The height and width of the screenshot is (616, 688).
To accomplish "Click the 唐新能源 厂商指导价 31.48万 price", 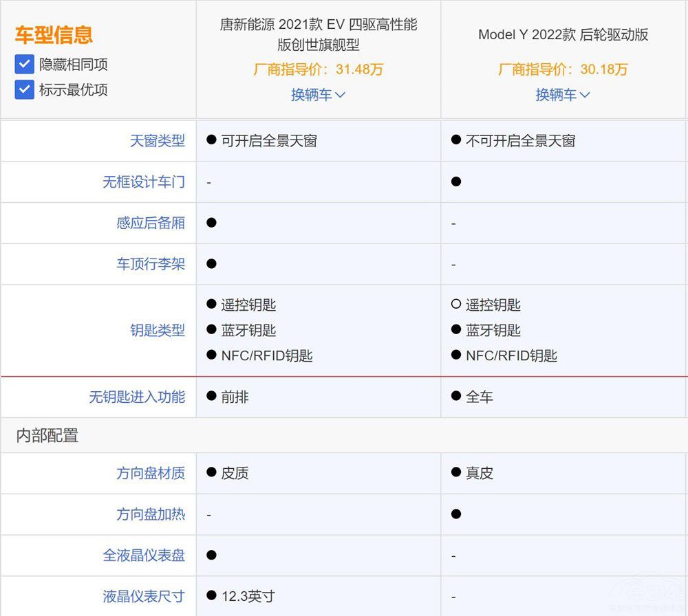I will 318,69.
